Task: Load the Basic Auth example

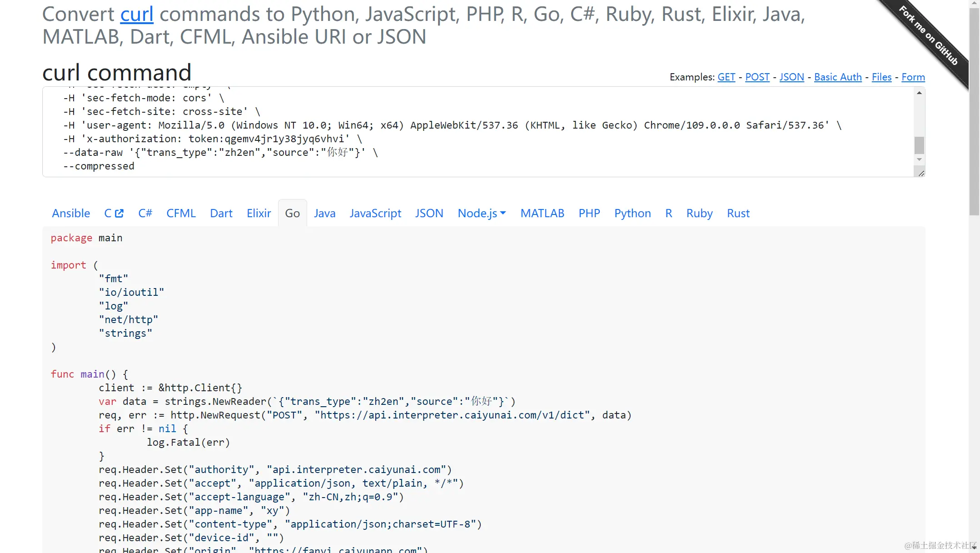Action: tap(838, 77)
